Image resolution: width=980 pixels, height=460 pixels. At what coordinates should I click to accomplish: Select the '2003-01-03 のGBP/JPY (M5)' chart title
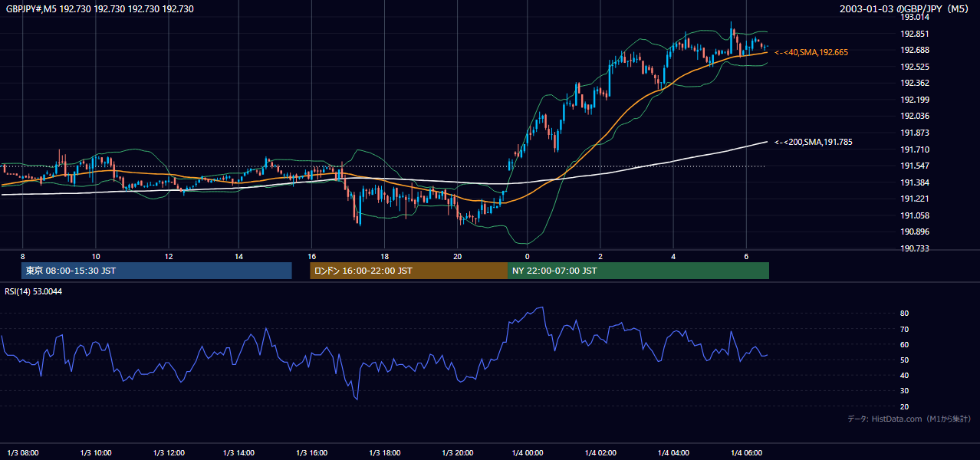(x=906, y=9)
